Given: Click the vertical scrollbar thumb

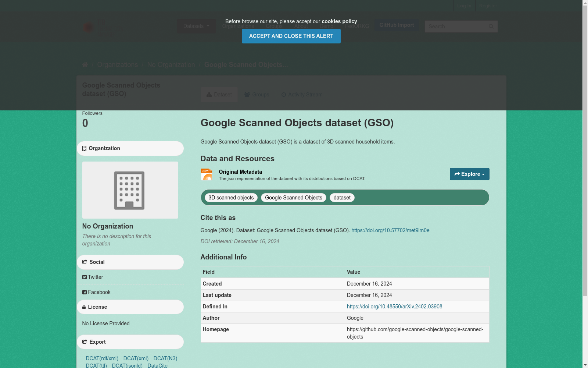Looking at the screenshot, I should 585,151.
